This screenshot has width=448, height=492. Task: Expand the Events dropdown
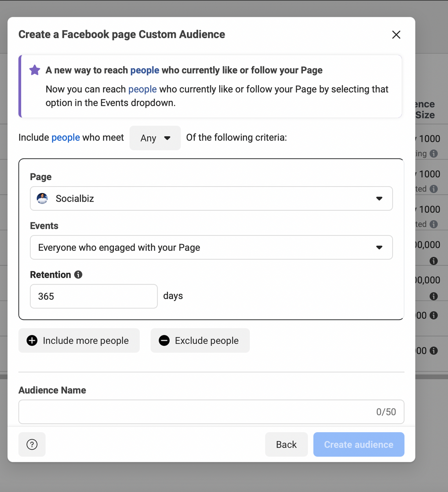[211, 247]
